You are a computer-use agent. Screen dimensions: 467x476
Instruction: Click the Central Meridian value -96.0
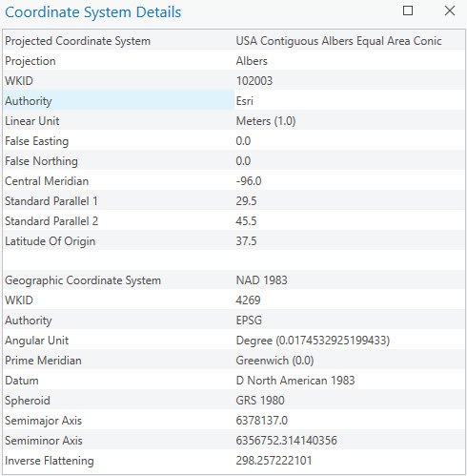click(x=249, y=181)
